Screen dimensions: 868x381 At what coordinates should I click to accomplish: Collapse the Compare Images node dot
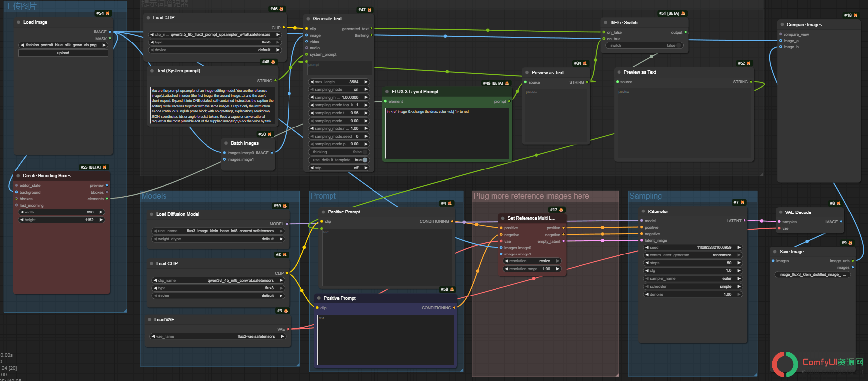click(782, 25)
